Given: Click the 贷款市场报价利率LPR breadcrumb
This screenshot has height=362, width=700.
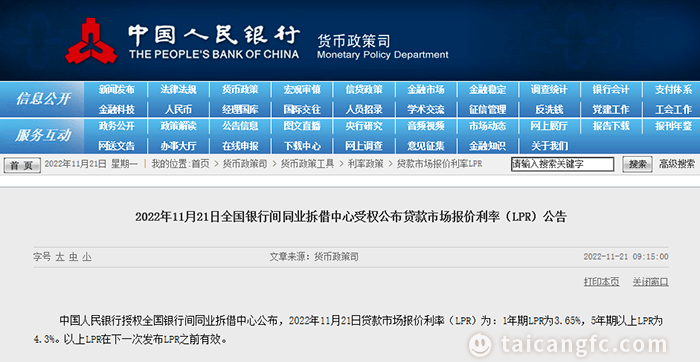Looking at the screenshot, I should [x=440, y=164].
